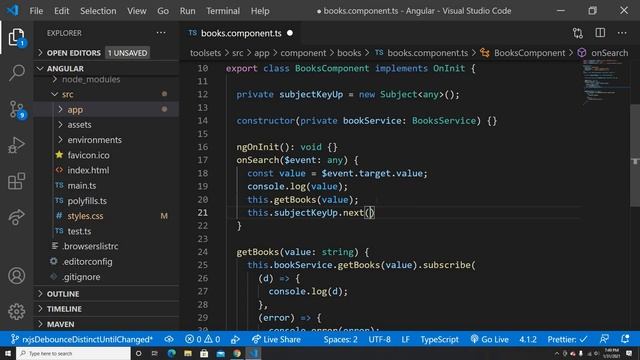
Task: Open the Run menu
Action: pos(187,11)
